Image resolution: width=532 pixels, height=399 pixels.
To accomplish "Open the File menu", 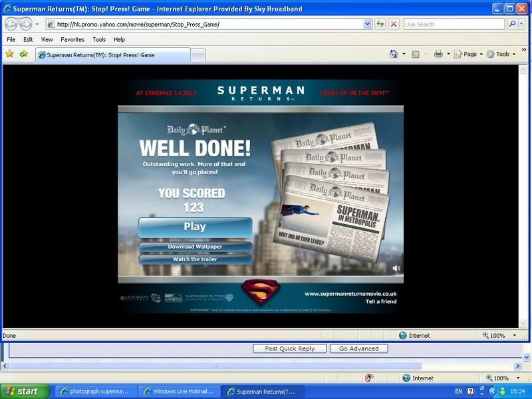I will (x=11, y=39).
